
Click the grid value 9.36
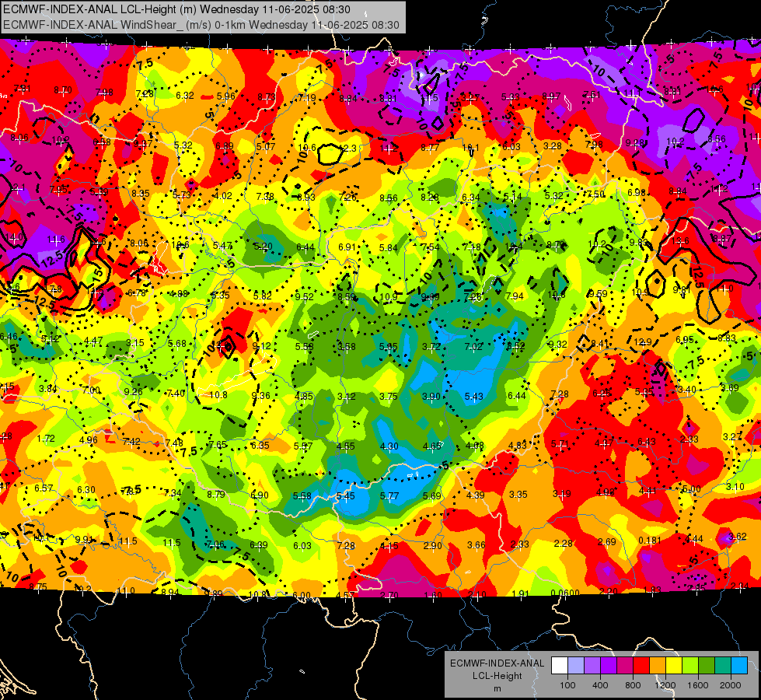pyautogui.click(x=260, y=395)
